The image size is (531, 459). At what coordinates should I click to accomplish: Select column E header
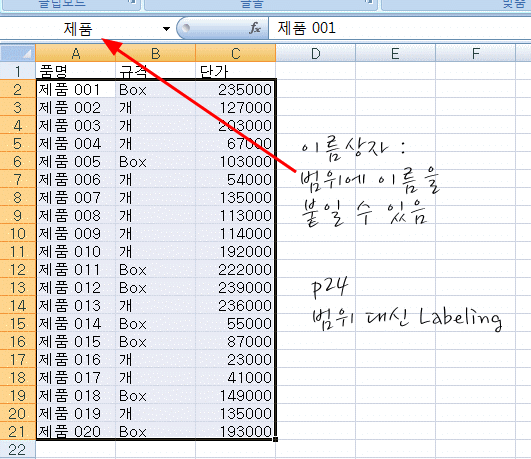395,53
